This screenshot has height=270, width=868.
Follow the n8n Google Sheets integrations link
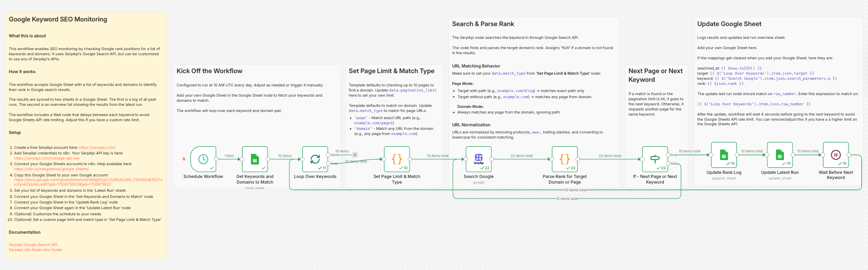click(x=51, y=169)
